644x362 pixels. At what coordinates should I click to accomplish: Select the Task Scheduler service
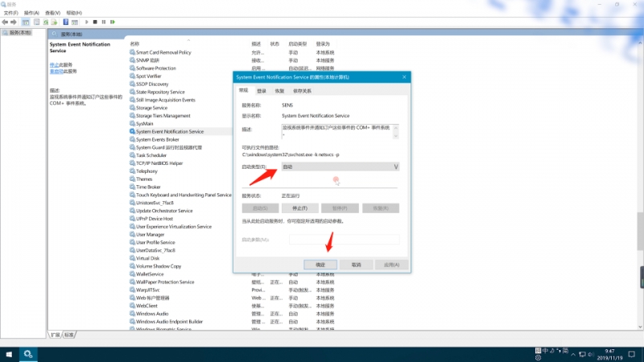pyautogui.click(x=151, y=155)
